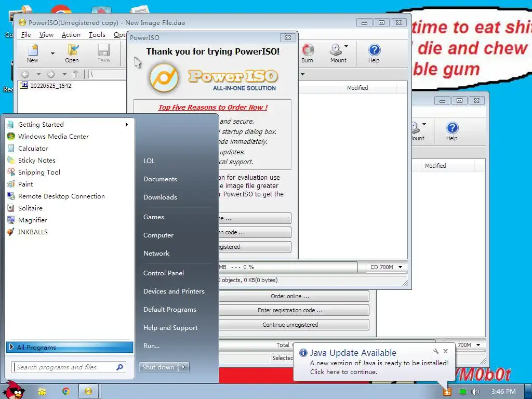Click the Mount drive icon in front window
Screen dimensions: 532x399
coord(336,50)
